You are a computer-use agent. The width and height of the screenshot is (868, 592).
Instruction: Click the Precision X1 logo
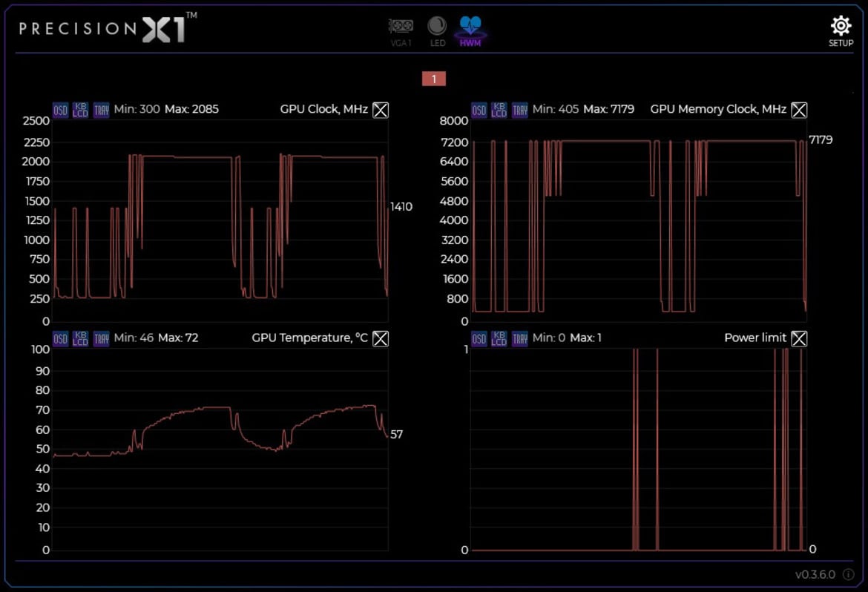(x=108, y=27)
